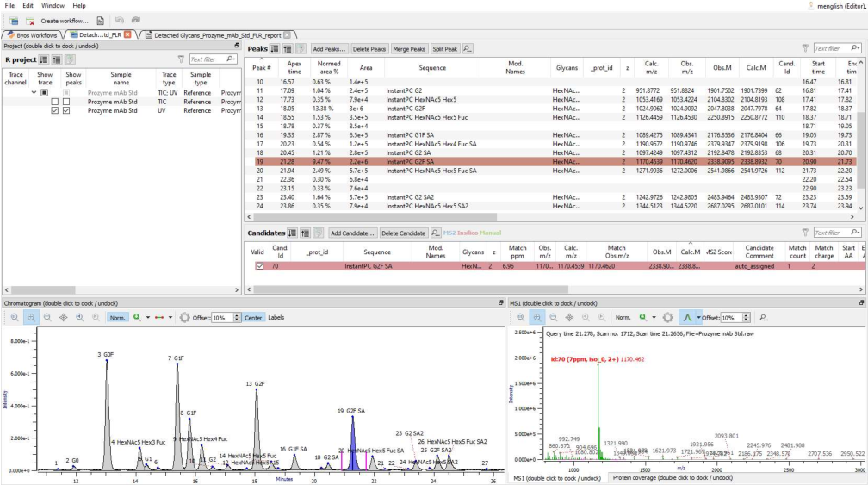Click Add Peaks... button

click(329, 49)
